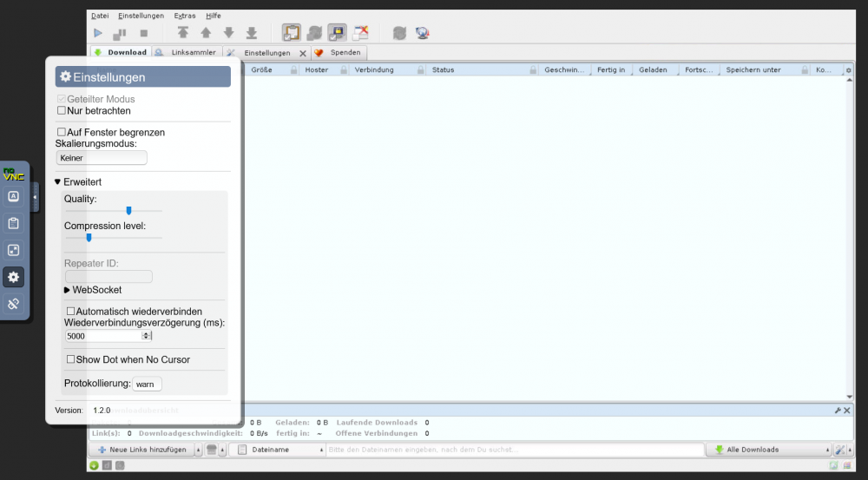Click the noVNC disconnect icon
The height and width of the screenshot is (480, 868).
pos(13,304)
